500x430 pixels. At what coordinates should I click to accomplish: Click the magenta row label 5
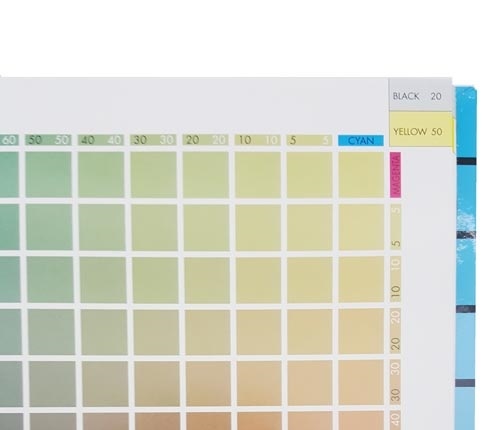pyautogui.click(x=396, y=227)
